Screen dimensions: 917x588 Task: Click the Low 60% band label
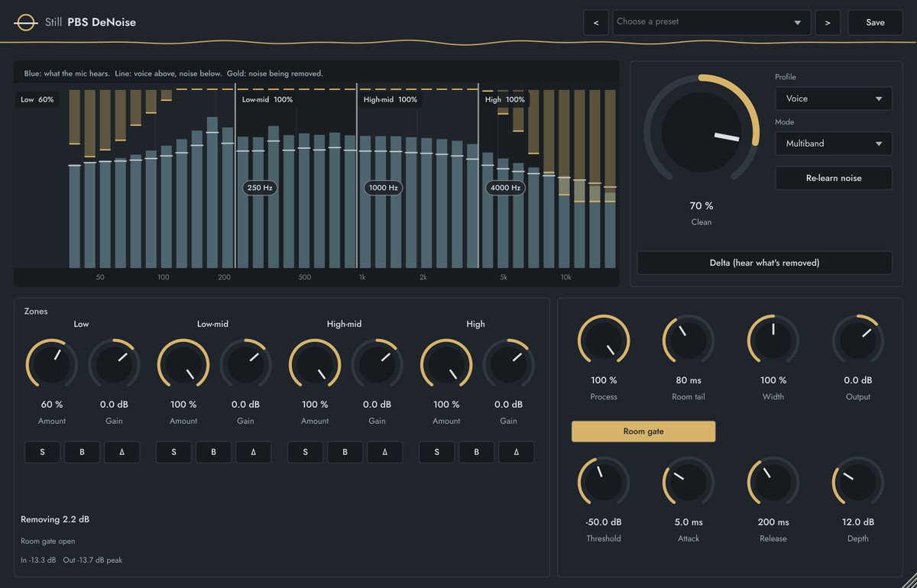[37, 100]
